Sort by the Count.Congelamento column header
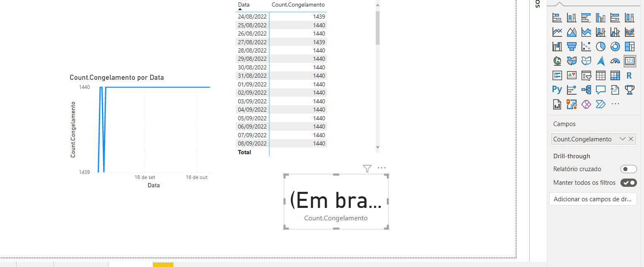644x267 pixels. coord(298,5)
